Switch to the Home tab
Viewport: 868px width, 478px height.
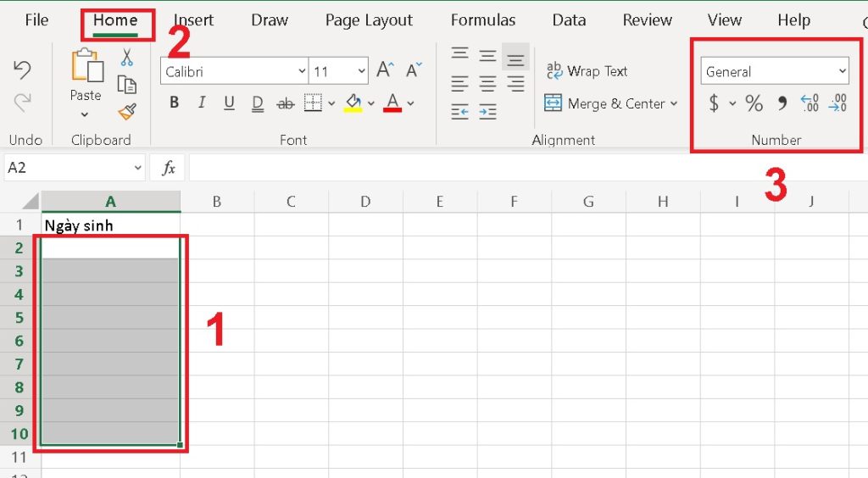(x=115, y=20)
